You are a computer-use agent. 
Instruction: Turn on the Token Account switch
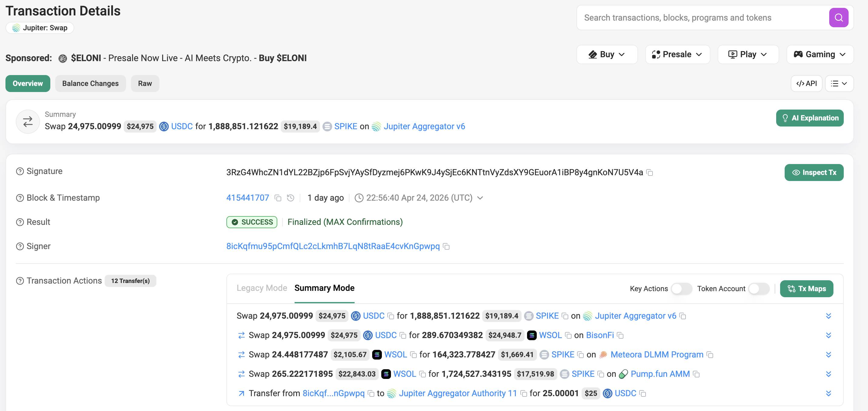(x=759, y=289)
